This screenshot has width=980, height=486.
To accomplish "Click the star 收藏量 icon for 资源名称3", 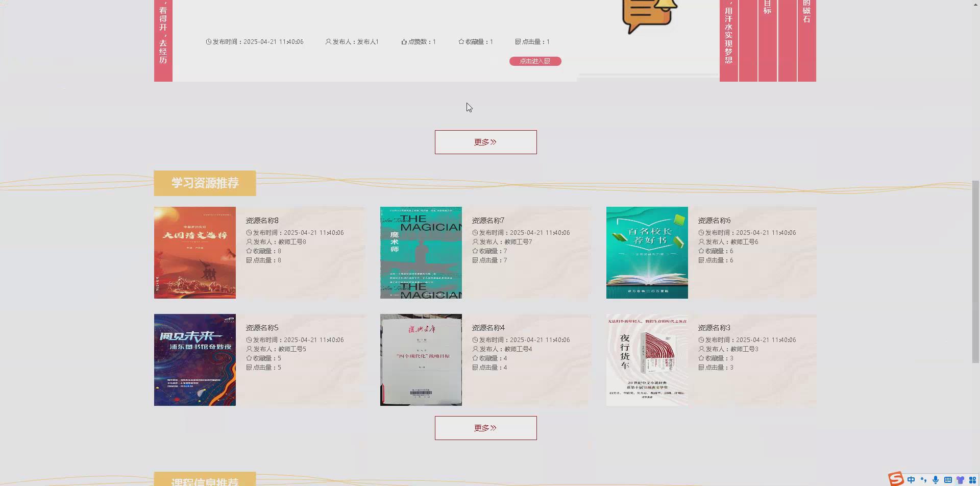I will (x=701, y=358).
